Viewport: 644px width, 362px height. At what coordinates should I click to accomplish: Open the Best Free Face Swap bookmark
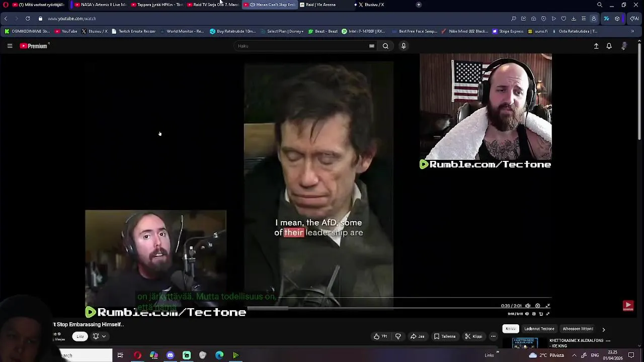(x=414, y=31)
